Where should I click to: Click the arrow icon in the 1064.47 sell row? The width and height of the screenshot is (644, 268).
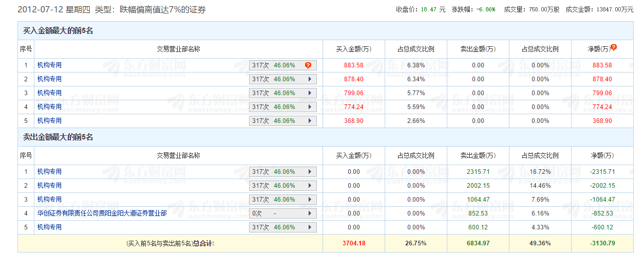pos(310,200)
